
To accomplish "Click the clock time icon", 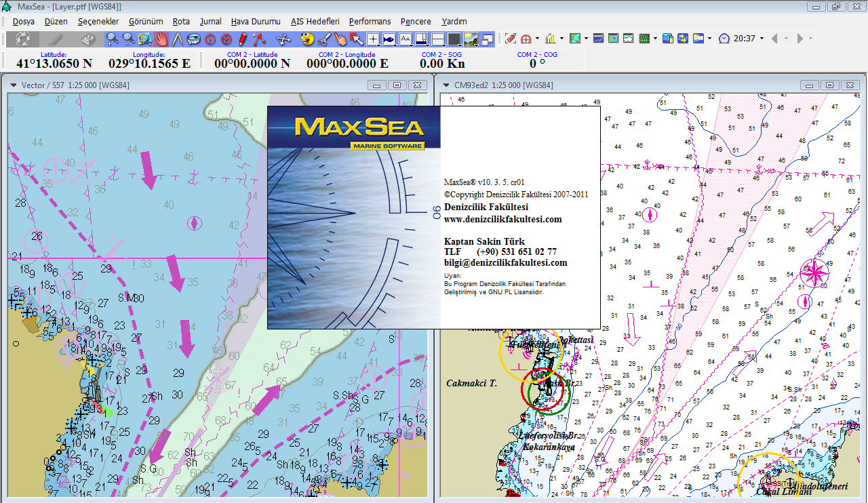I will 724,39.
